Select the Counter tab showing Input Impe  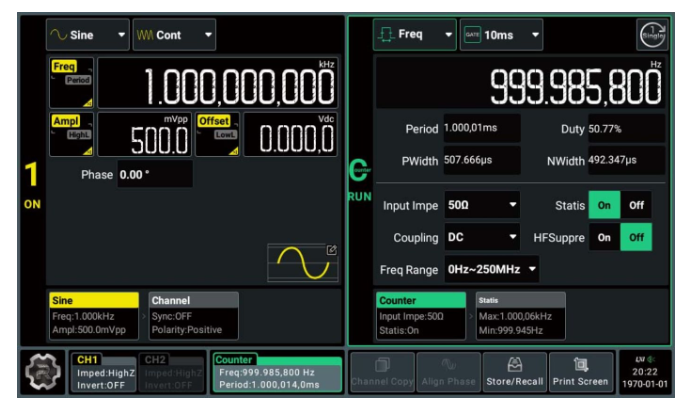pyautogui.click(x=421, y=315)
